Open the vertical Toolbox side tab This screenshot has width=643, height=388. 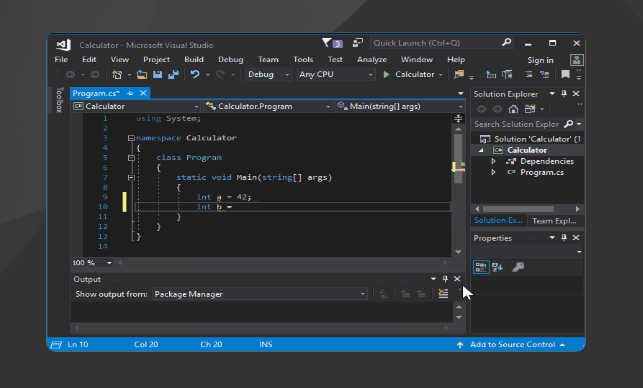pos(59,100)
